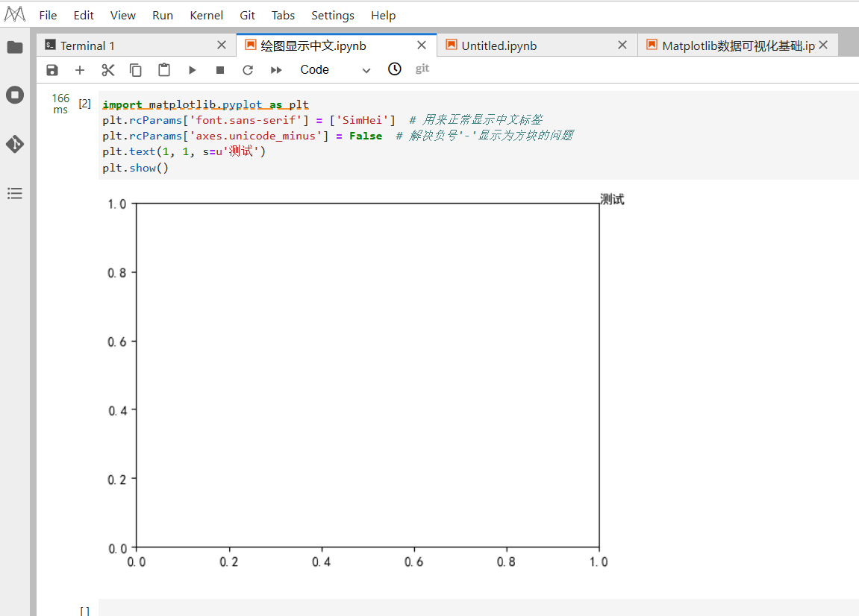The height and width of the screenshot is (616, 859).
Task: Interrupt the kernel with stop button
Action: click(x=220, y=70)
